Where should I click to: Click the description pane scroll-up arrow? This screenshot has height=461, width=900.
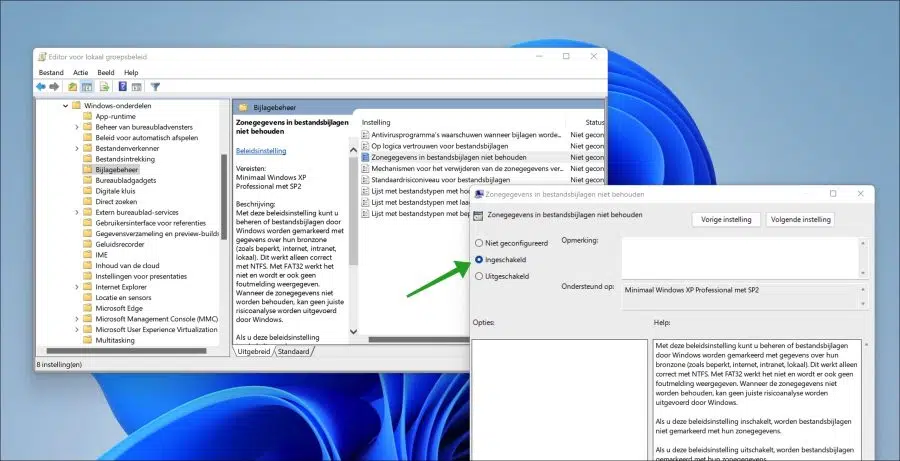click(354, 150)
